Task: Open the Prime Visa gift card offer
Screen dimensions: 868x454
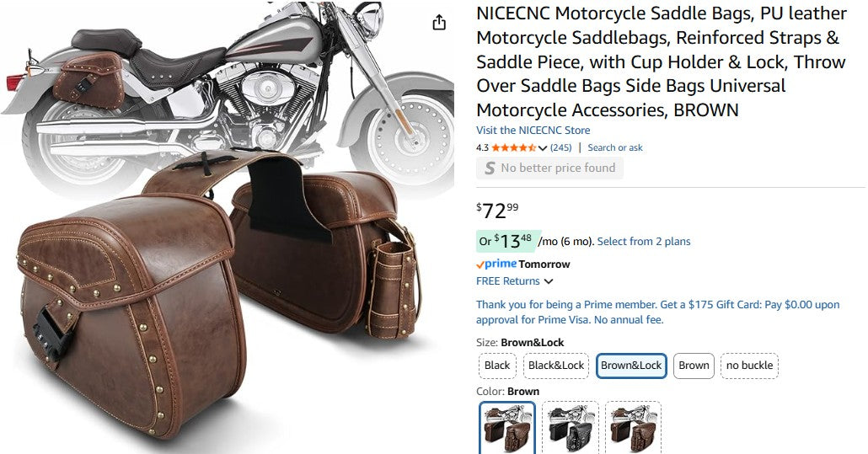Action: [x=657, y=312]
